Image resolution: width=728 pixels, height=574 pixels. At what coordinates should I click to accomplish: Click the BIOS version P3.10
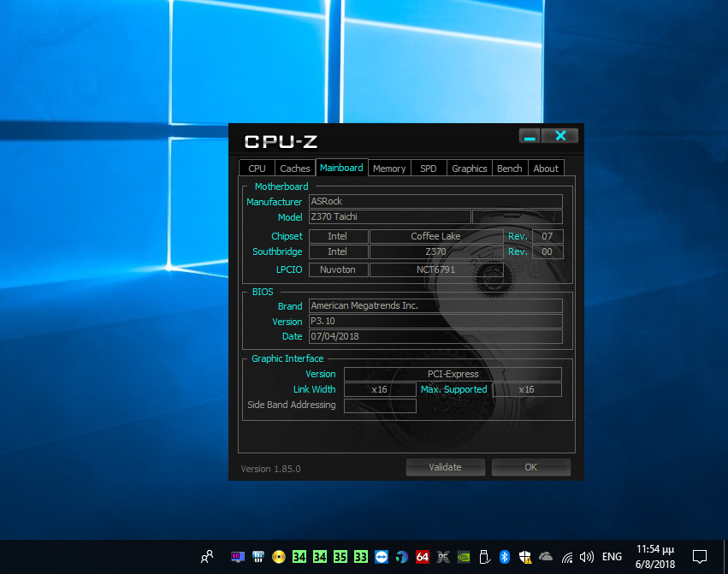click(435, 322)
